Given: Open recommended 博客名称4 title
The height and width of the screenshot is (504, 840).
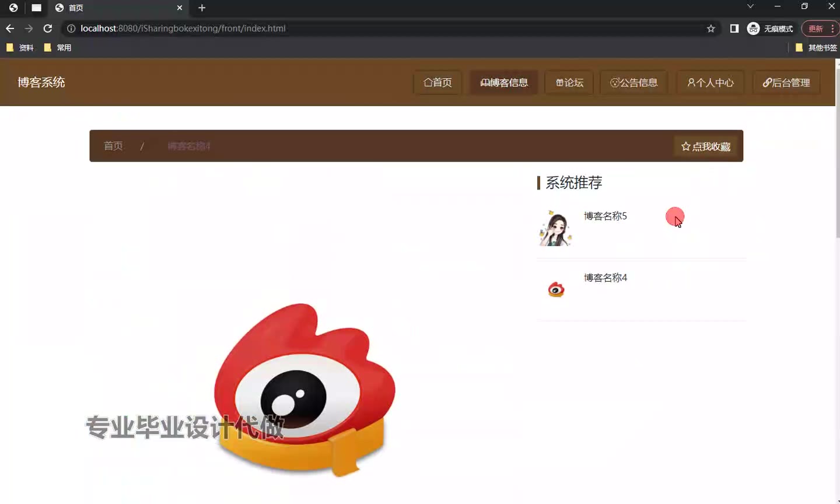Looking at the screenshot, I should pyautogui.click(x=605, y=278).
